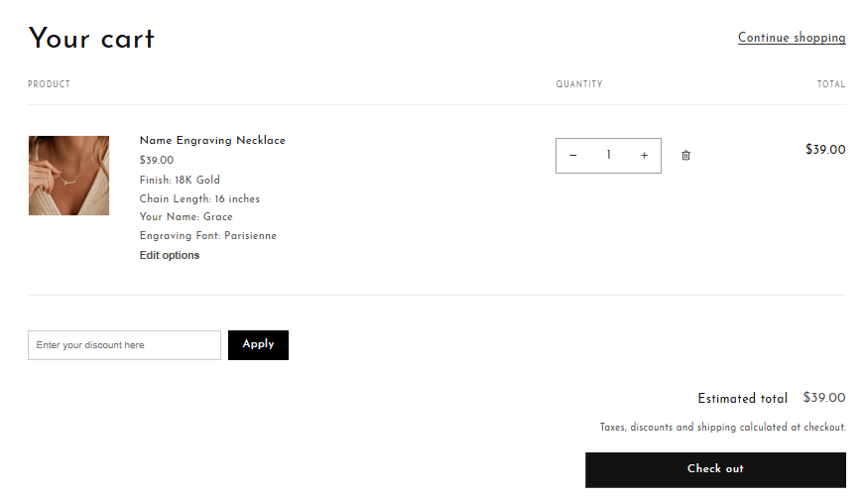864x504 pixels.
Task: Click the taxes and shipping note
Action: (722, 428)
